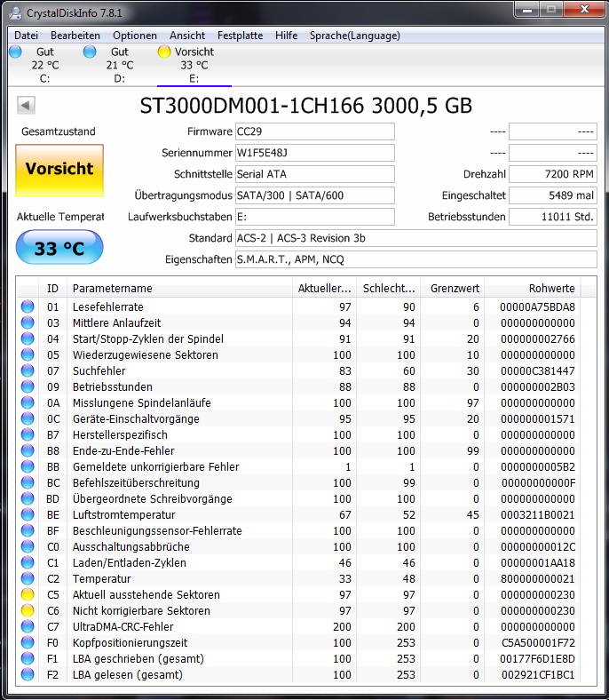Click the blue status orb for drive C:

(15, 52)
